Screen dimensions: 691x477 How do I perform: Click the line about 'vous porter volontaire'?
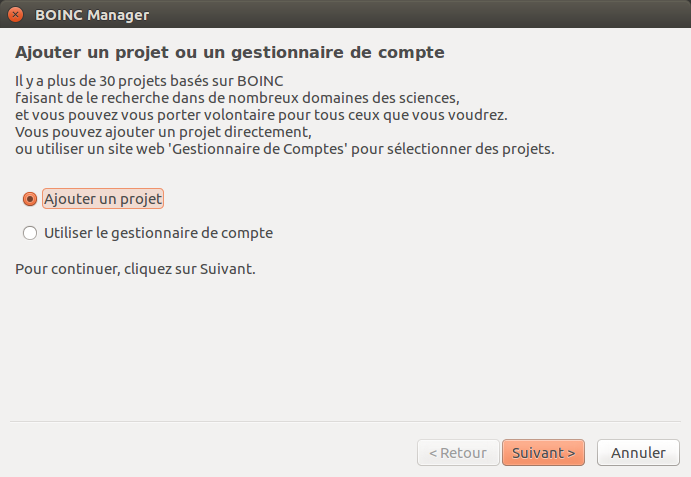[260, 115]
